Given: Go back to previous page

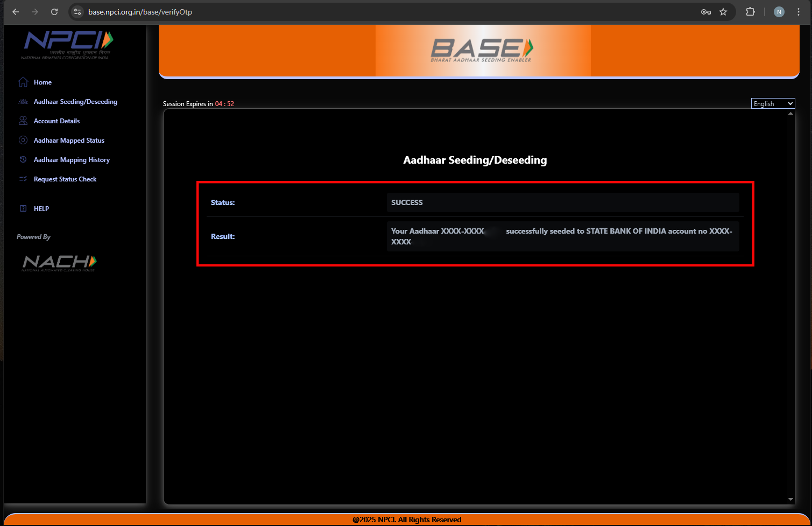Looking at the screenshot, I should click(x=16, y=12).
